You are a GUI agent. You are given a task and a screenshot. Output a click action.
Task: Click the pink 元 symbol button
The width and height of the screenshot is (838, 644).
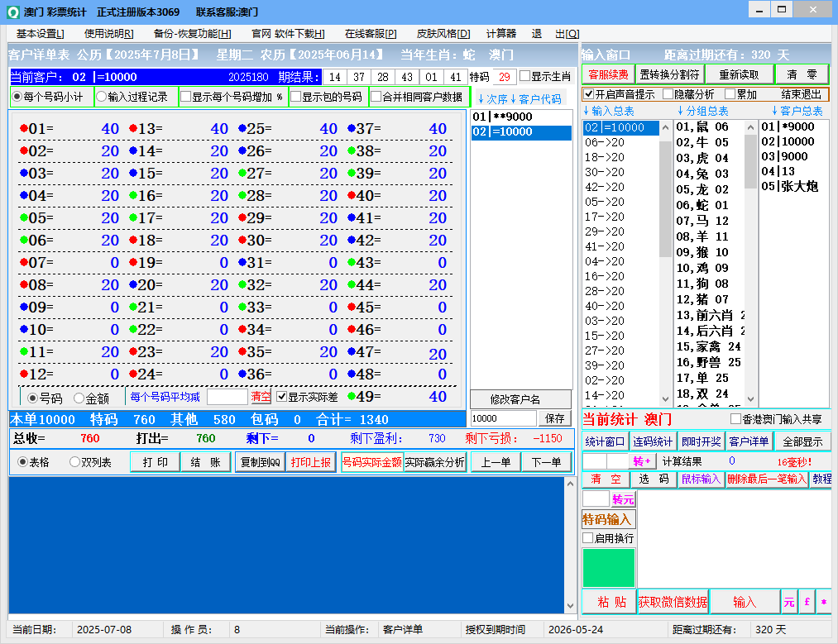pos(789,602)
